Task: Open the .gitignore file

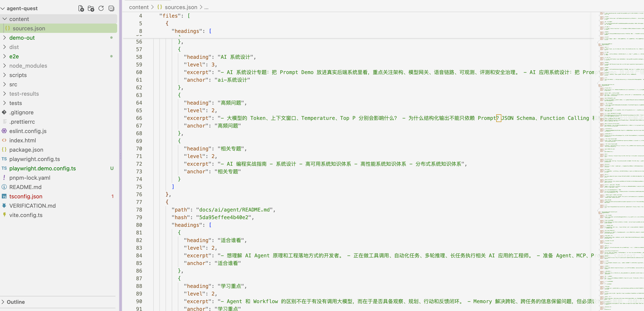Action: [x=59, y=112]
